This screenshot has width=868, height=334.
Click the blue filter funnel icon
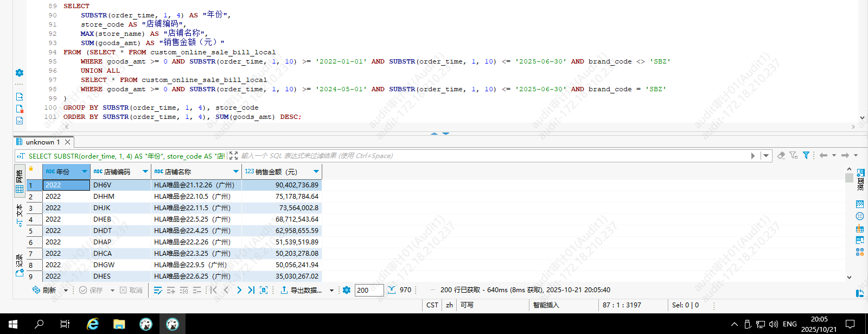806,155
